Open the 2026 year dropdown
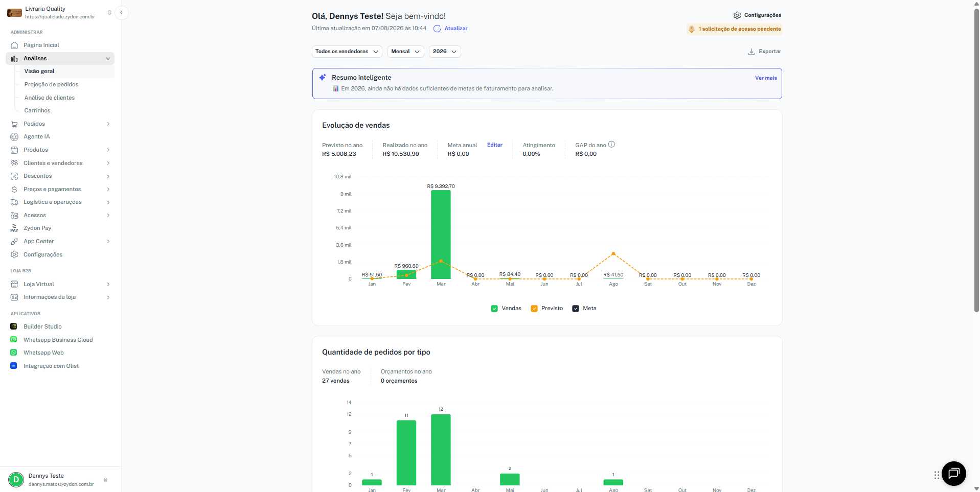The image size is (980, 492). pos(445,52)
